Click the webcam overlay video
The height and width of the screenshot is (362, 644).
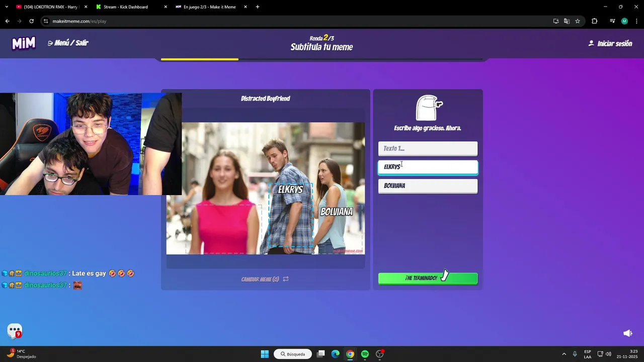pyautogui.click(x=91, y=144)
